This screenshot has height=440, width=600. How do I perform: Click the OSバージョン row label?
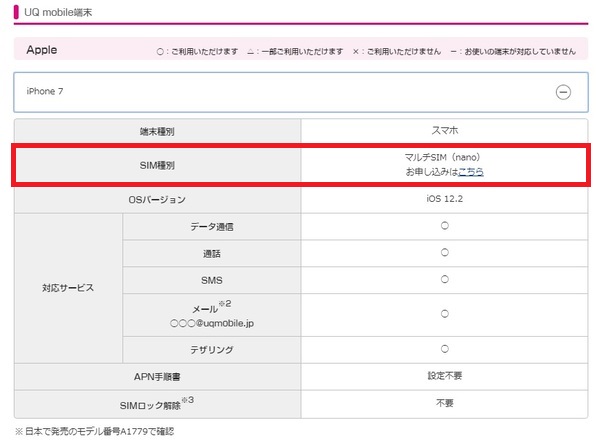pos(157,199)
